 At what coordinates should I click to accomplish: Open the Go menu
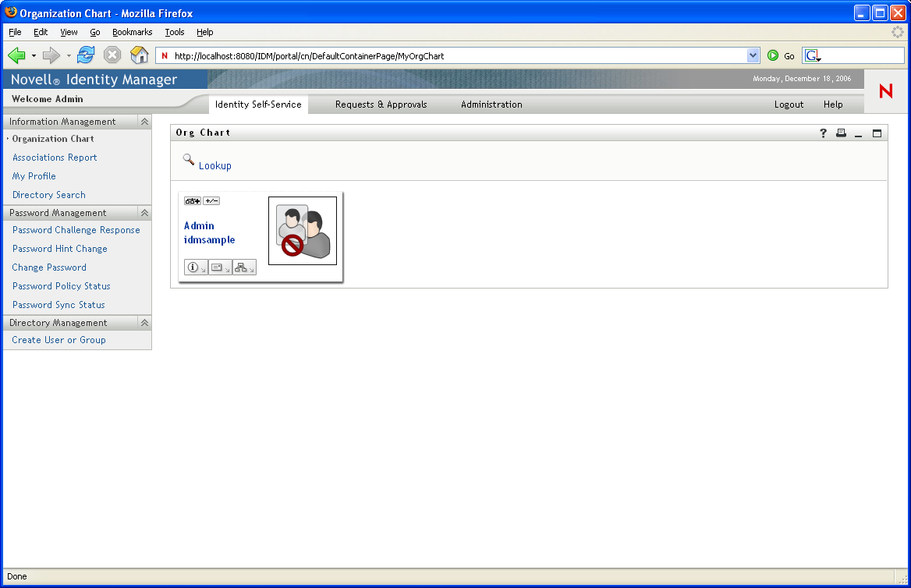(x=95, y=32)
